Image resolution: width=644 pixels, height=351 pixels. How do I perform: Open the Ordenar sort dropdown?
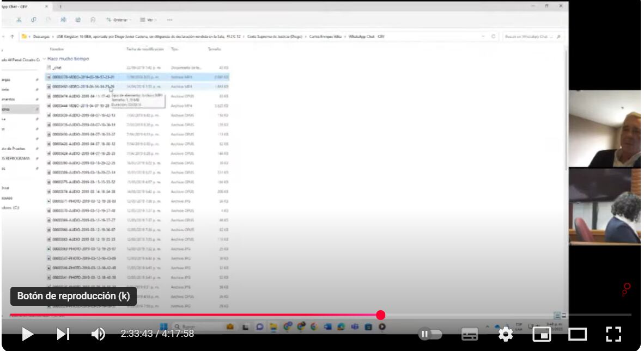click(117, 20)
